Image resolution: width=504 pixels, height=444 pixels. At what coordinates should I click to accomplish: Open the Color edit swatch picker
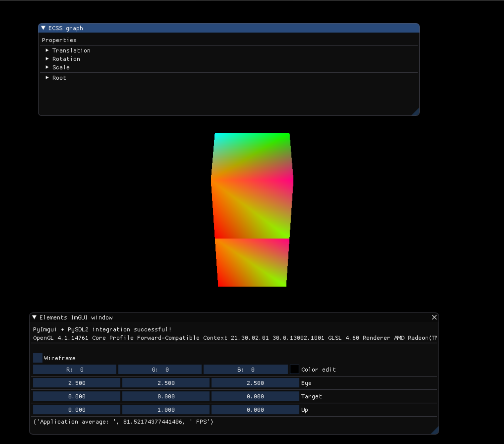click(294, 369)
